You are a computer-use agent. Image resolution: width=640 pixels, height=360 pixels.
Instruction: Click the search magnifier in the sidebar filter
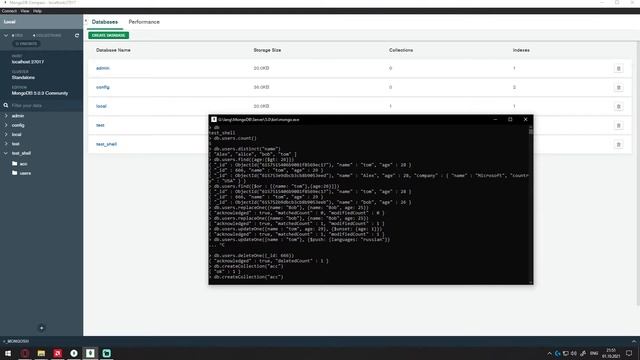pyautogui.click(x=6, y=105)
